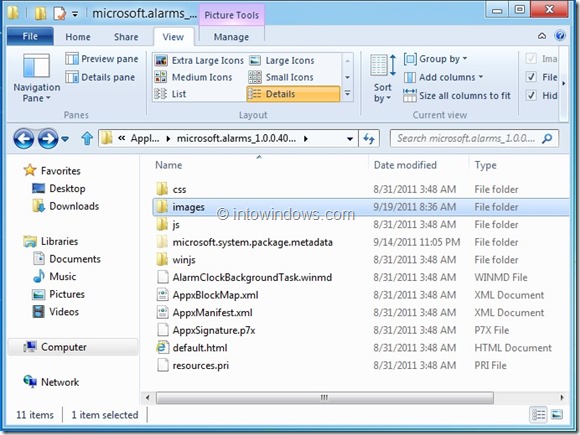Open the Navigation Pane options
Image resolution: width=580 pixels, height=435 pixels.
coord(36,78)
